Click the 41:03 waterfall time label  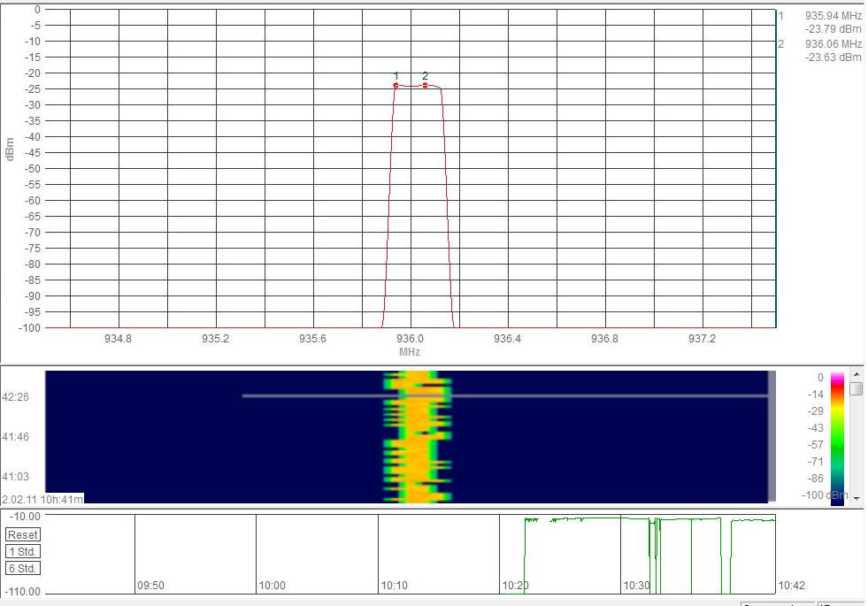[x=16, y=477]
